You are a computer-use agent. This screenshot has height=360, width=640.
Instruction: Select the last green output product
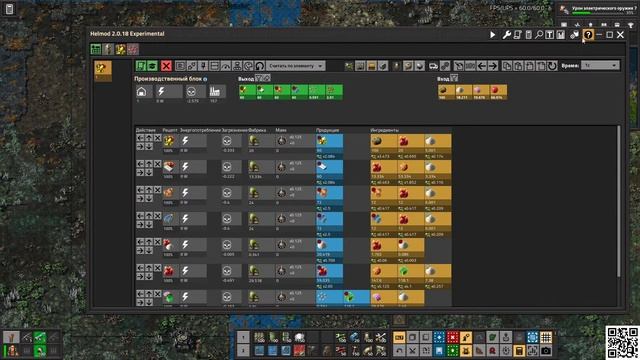(x=334, y=92)
